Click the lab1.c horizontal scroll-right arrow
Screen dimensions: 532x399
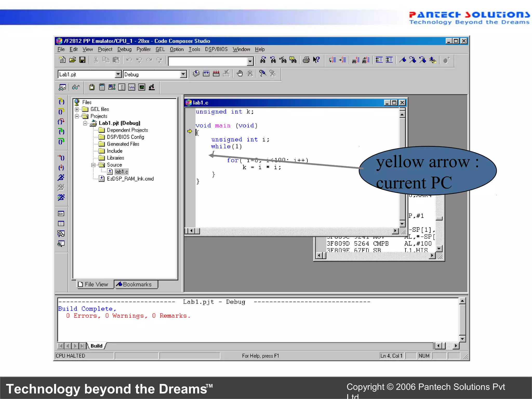point(395,231)
